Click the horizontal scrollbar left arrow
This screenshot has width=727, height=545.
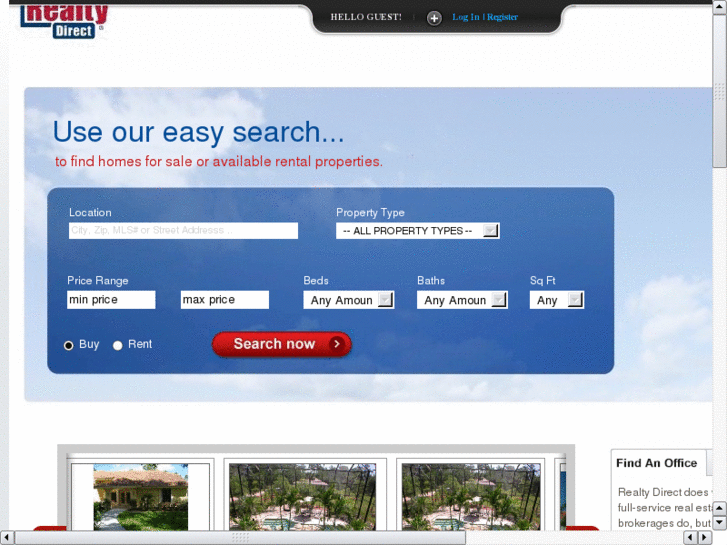[x=7, y=538]
